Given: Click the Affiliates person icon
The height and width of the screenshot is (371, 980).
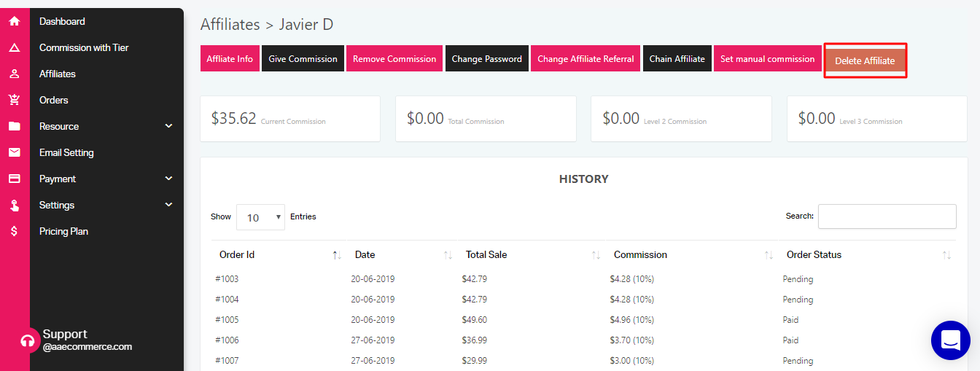Looking at the screenshot, I should tap(14, 74).
